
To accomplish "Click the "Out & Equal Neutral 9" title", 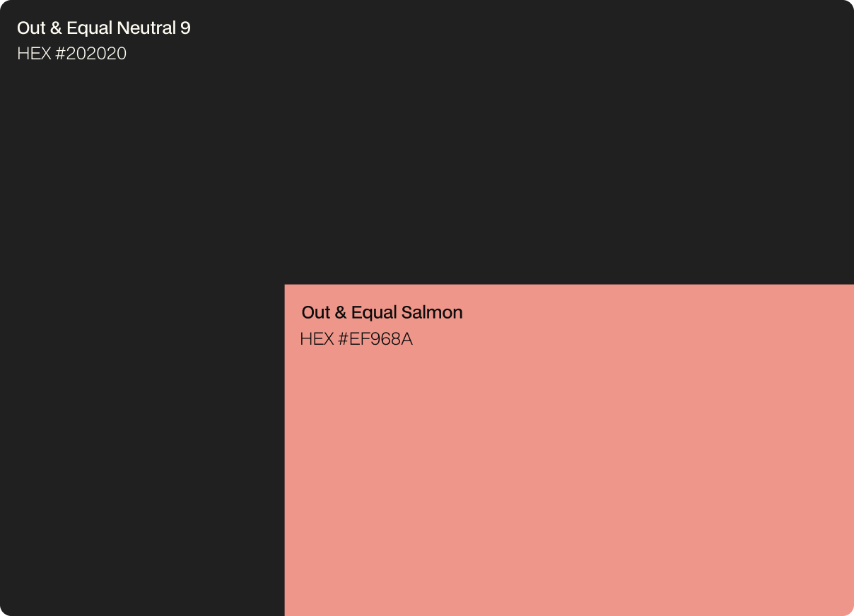I will pos(103,28).
